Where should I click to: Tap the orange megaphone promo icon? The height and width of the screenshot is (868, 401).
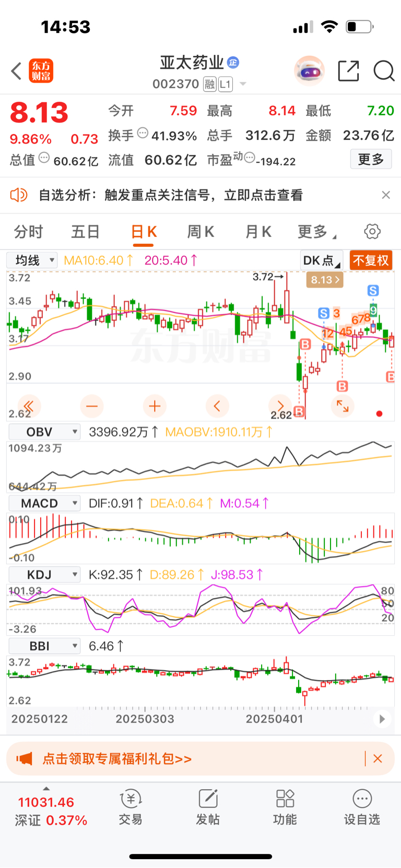[x=25, y=758]
